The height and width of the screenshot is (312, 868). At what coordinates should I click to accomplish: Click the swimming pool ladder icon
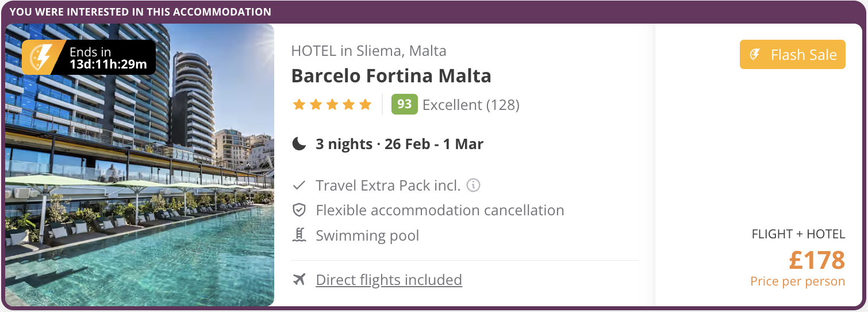[x=299, y=235]
